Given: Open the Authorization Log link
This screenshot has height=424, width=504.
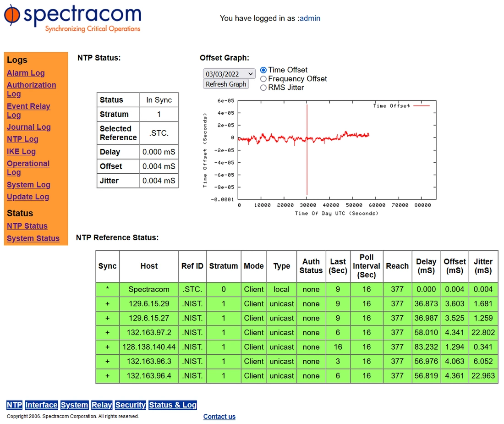Looking at the screenshot, I should 31,89.
